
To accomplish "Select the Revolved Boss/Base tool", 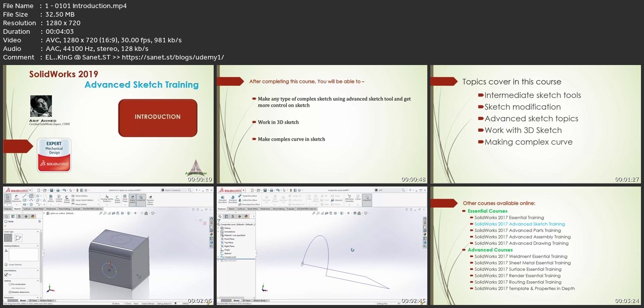I will pyautogui.click(x=233, y=200).
